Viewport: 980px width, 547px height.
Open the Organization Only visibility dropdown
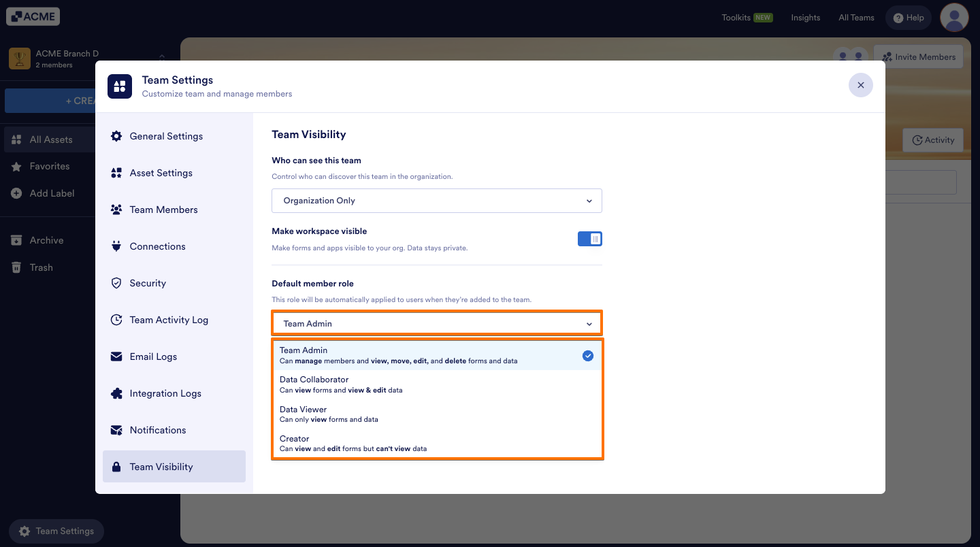click(437, 201)
